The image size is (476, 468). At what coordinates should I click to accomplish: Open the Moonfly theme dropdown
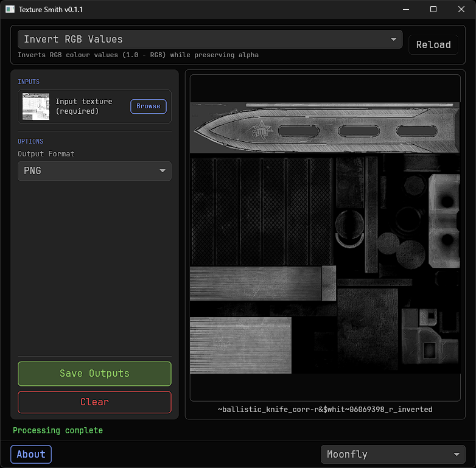pos(393,455)
